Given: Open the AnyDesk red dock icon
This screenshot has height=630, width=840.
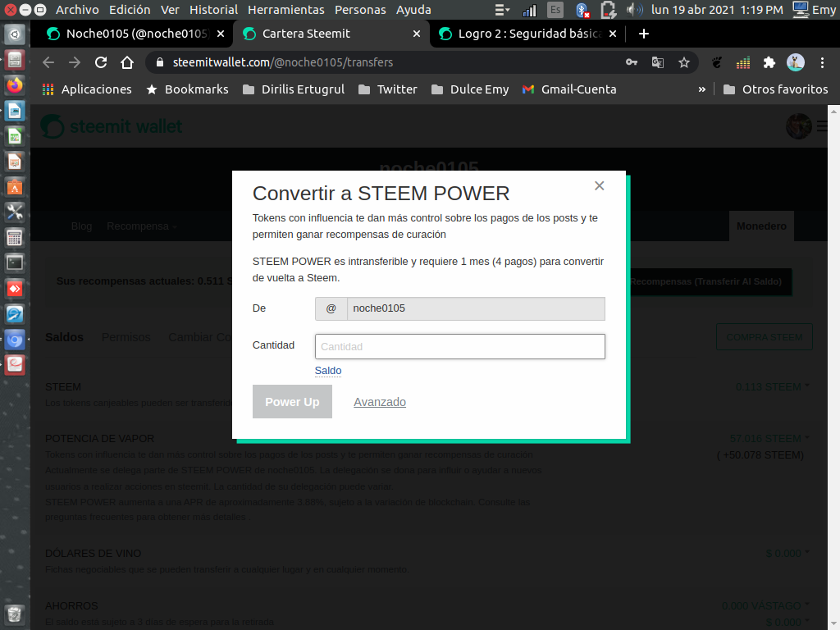Looking at the screenshot, I should coord(15,289).
